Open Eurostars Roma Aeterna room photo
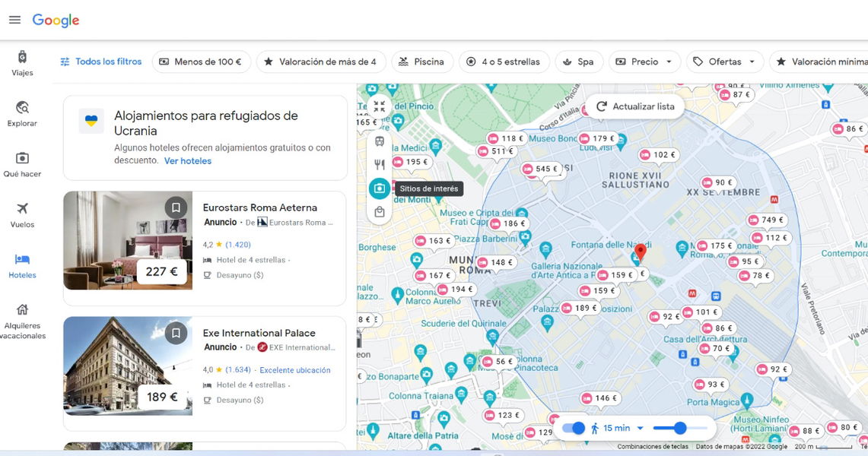 (128, 240)
